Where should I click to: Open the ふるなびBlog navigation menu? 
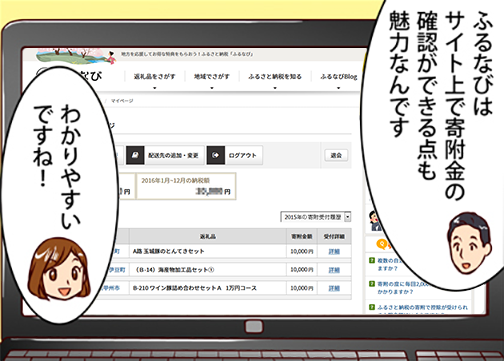(338, 77)
